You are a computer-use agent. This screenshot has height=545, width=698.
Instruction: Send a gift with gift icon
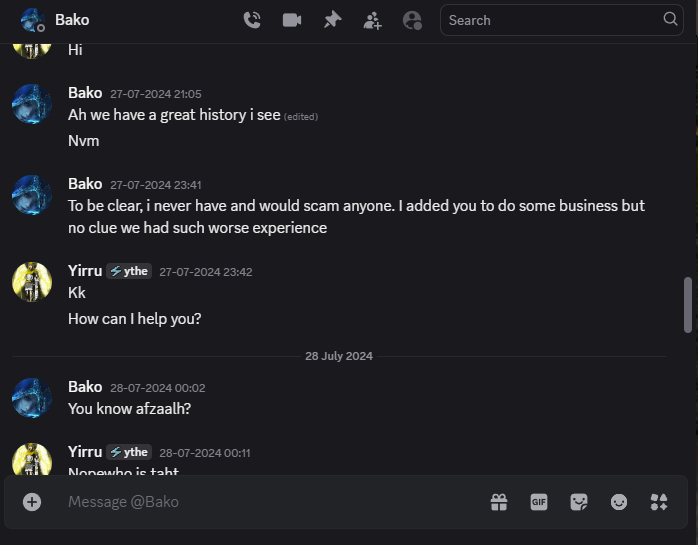pos(499,502)
